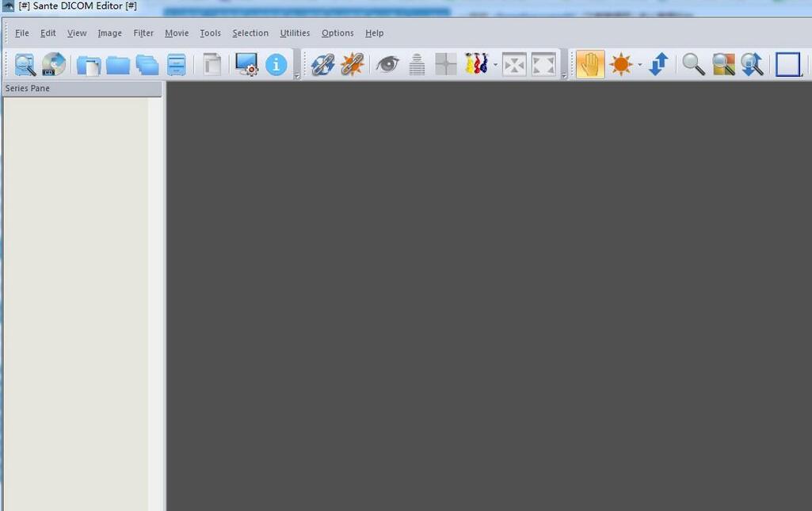Click the grayed-out document page icon

point(212,65)
